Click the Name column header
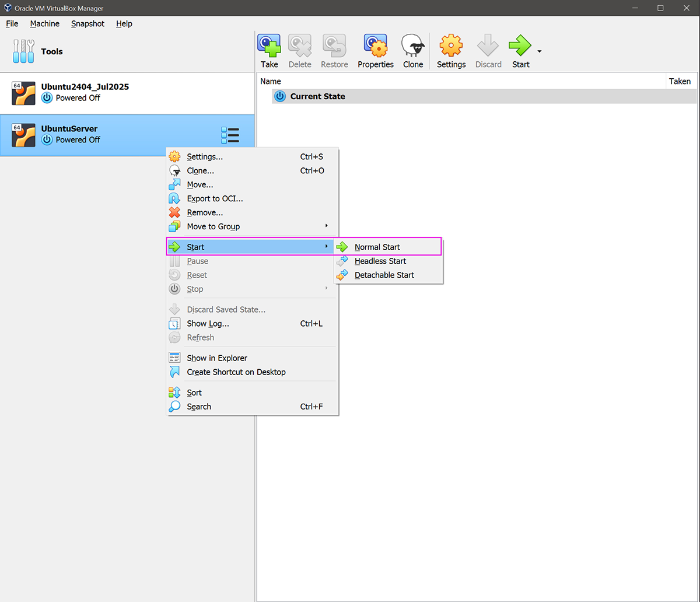 (x=462, y=82)
